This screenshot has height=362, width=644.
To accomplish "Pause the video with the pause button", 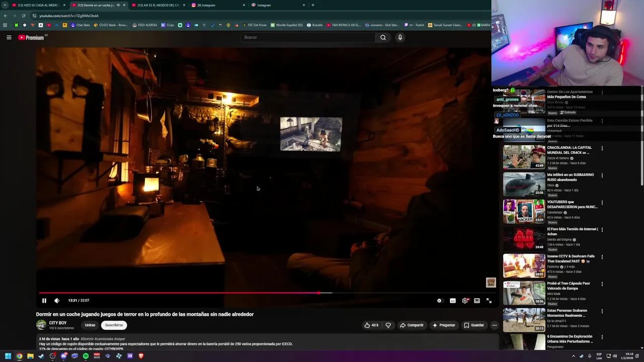I will pos(44,301).
